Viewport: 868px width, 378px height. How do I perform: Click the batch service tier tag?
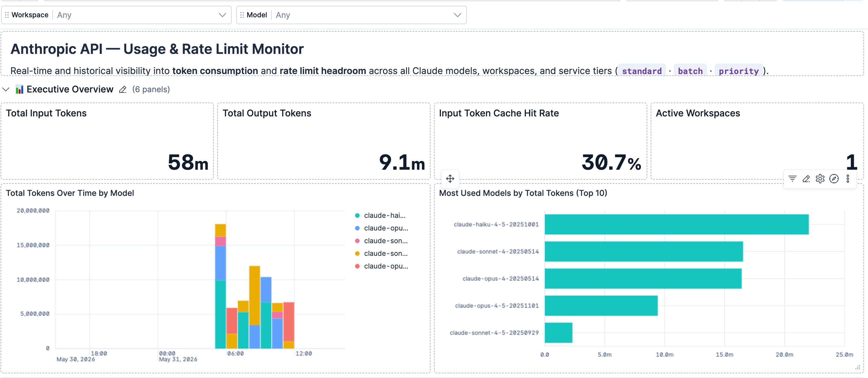[690, 71]
